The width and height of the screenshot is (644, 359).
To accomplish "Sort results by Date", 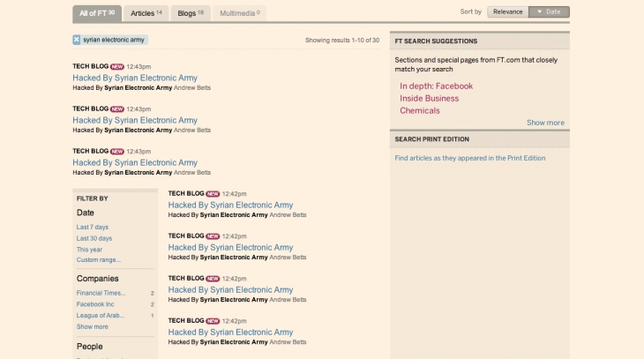I will tap(549, 12).
